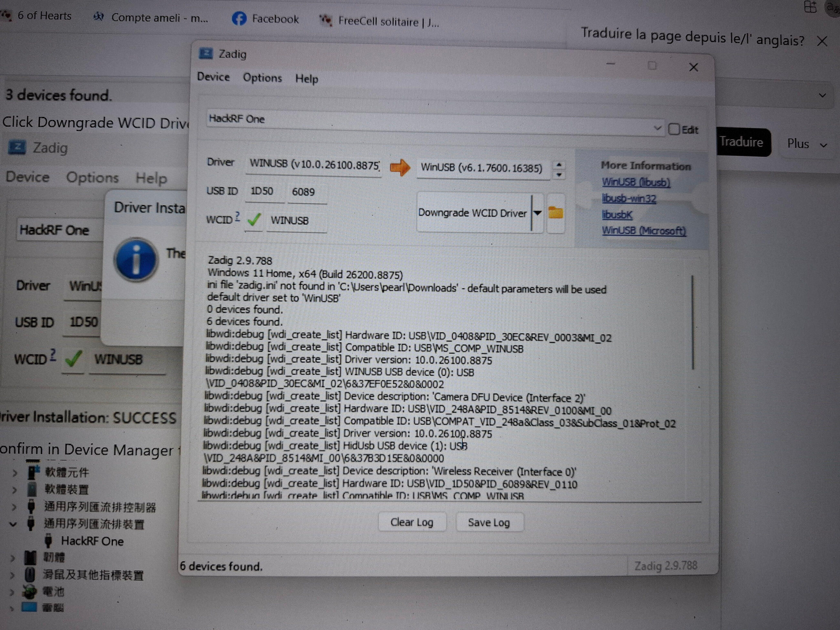Click the target driver down arrow
840x630 pixels.
tap(559, 175)
